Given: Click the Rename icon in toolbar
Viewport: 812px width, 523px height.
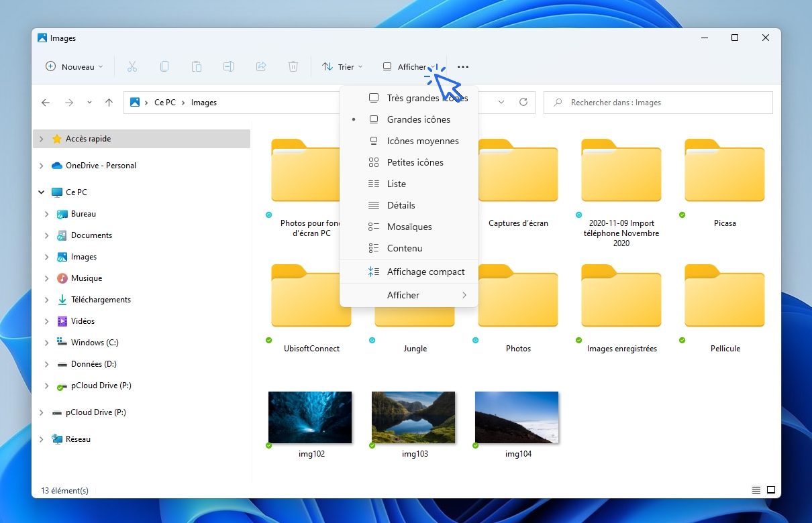Looking at the screenshot, I should tap(229, 66).
